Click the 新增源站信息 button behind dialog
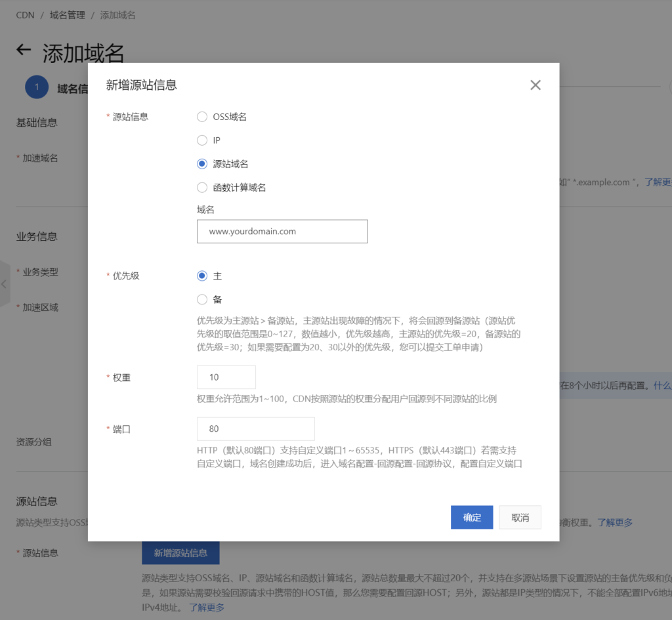 [180, 553]
